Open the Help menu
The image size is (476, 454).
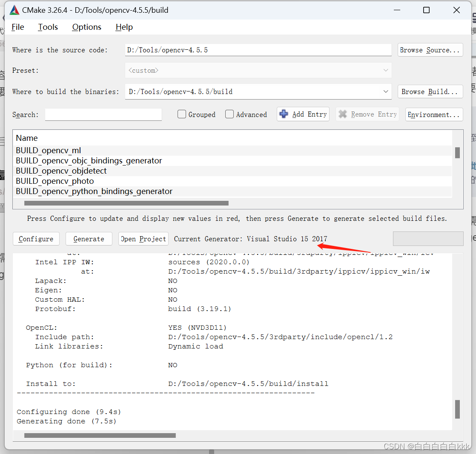124,27
